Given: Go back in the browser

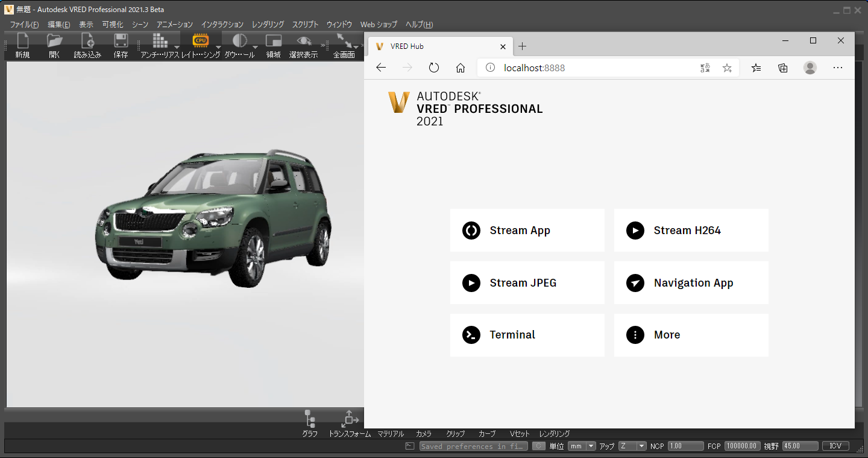Looking at the screenshot, I should pyautogui.click(x=381, y=68).
